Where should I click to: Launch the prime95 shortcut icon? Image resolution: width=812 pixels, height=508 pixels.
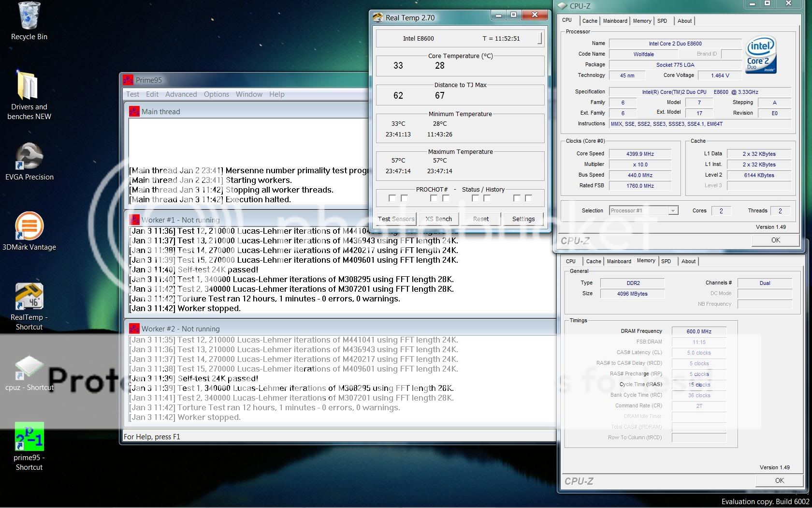point(29,437)
